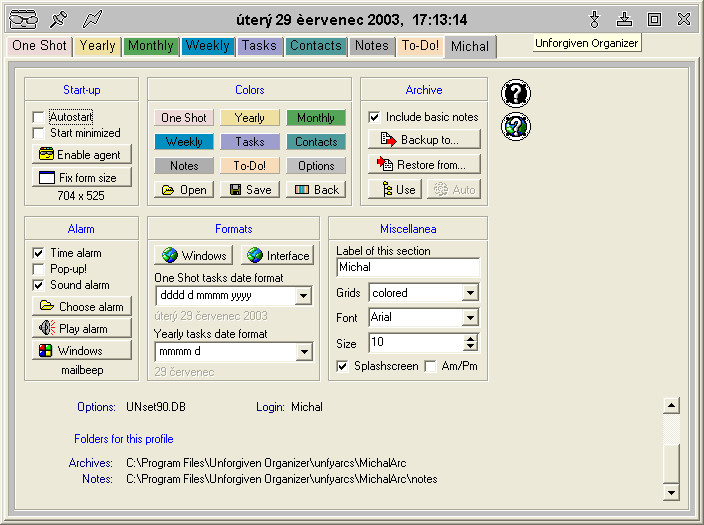Screen dimensions: 704x525
Task: Expand One Shot tasks date format dropdown
Action: coord(304,296)
